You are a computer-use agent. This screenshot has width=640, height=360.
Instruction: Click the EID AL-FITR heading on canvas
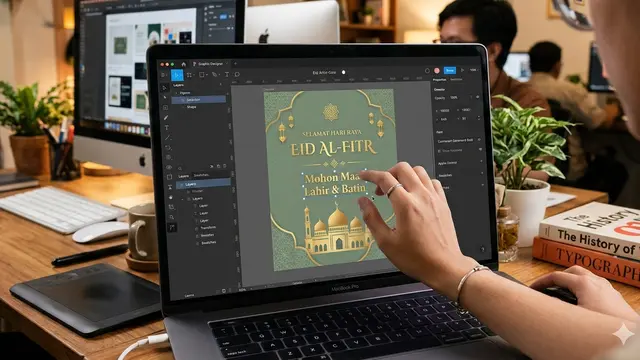(x=333, y=148)
